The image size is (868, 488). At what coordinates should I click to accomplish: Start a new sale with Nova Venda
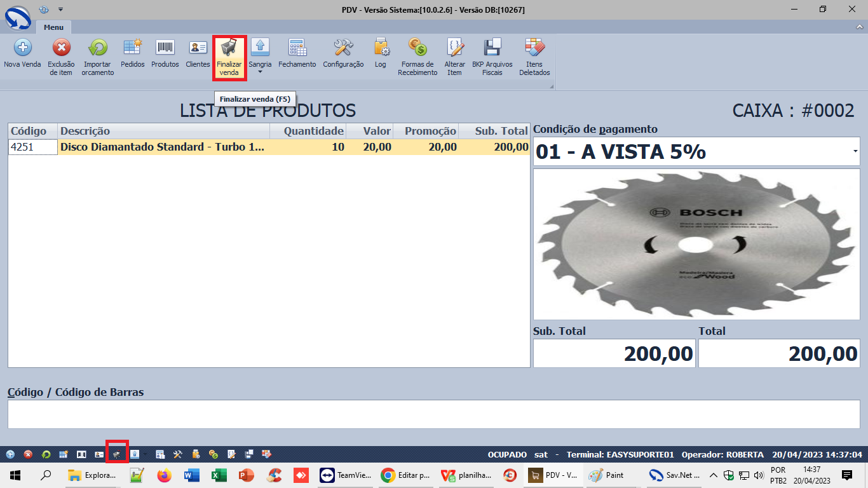coord(22,55)
